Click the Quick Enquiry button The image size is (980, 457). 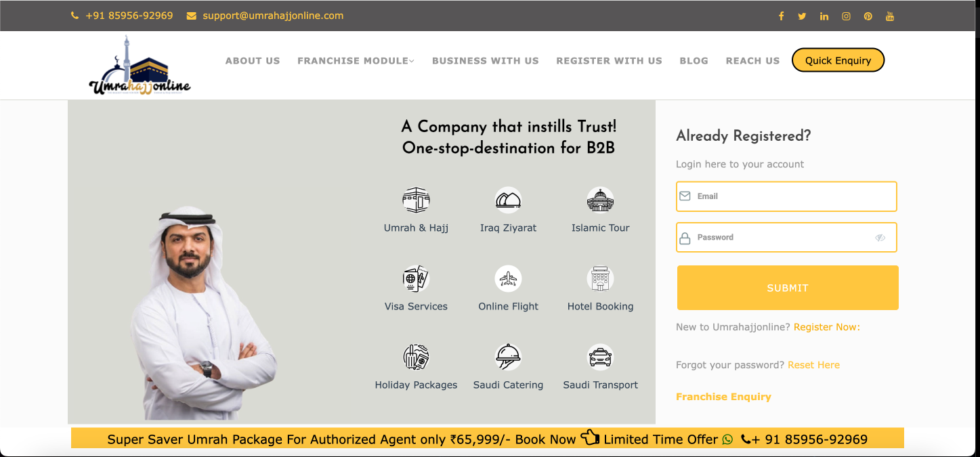point(838,60)
